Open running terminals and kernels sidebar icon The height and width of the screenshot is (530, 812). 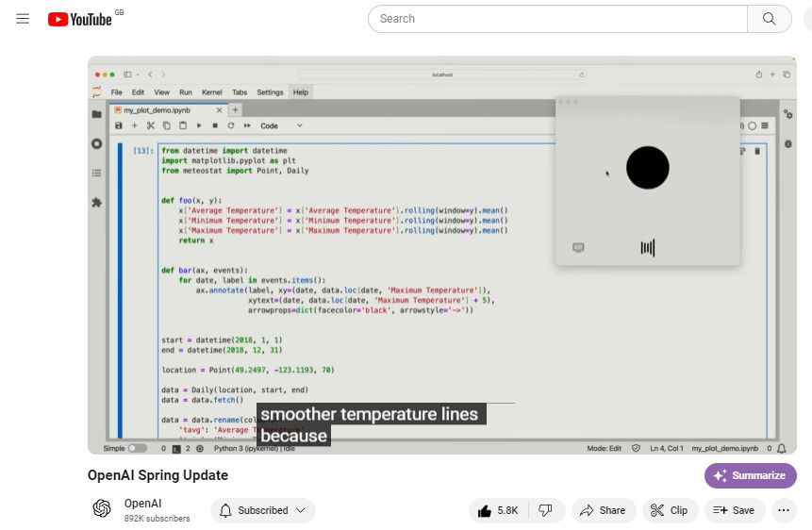(97, 143)
